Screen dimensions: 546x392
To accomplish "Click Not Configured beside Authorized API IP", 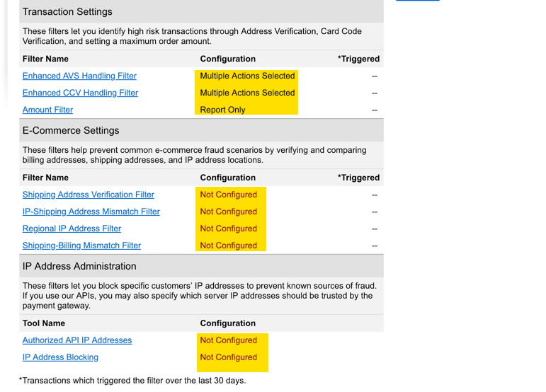I will [229, 340].
